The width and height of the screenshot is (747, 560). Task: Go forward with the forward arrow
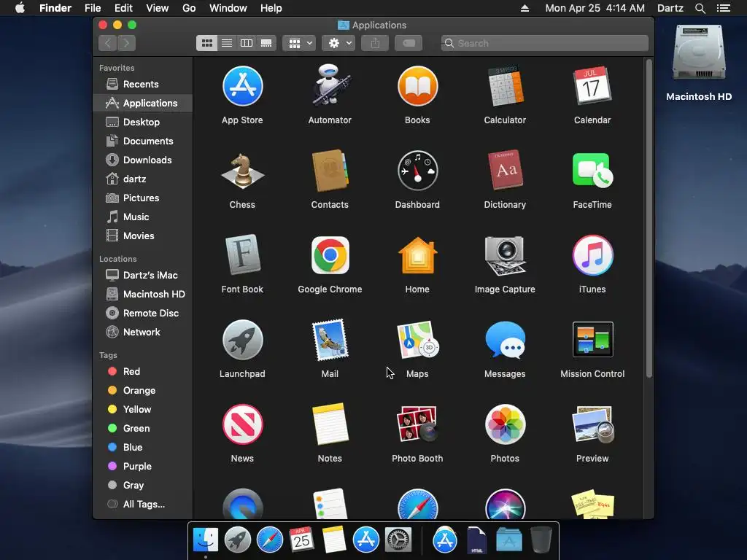pyautogui.click(x=126, y=43)
